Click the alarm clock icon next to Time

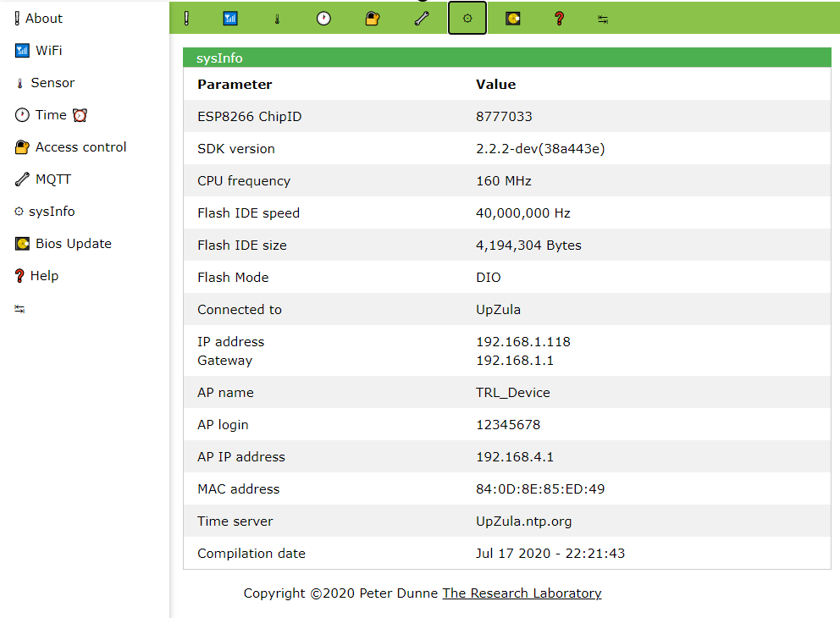pyautogui.click(x=79, y=114)
